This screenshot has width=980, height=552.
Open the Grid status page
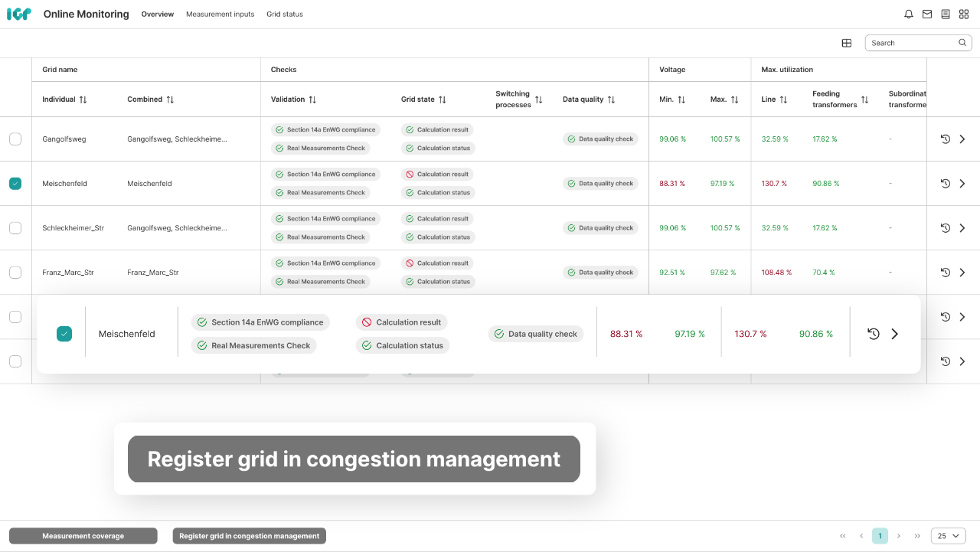(284, 14)
